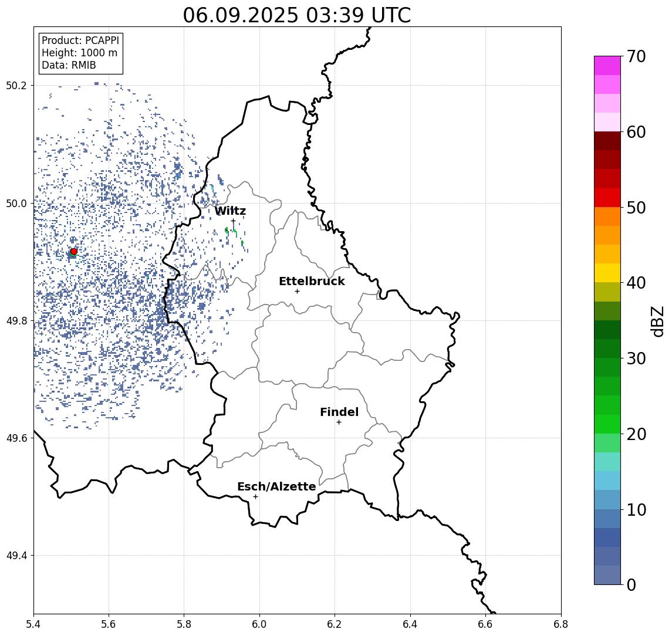Click the Wiltz city label

point(230,211)
